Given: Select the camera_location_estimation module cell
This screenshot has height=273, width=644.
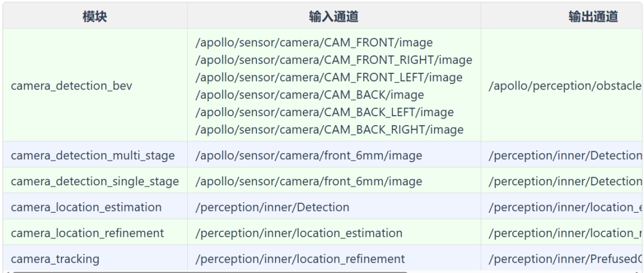Looking at the screenshot, I should (x=86, y=207).
